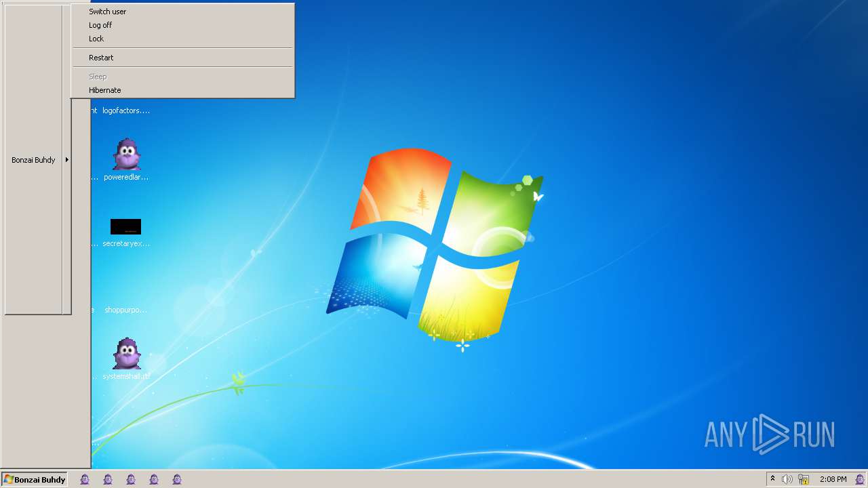Select the secretaryex... black thumbnail icon
The height and width of the screenshot is (488, 868).
click(x=125, y=226)
